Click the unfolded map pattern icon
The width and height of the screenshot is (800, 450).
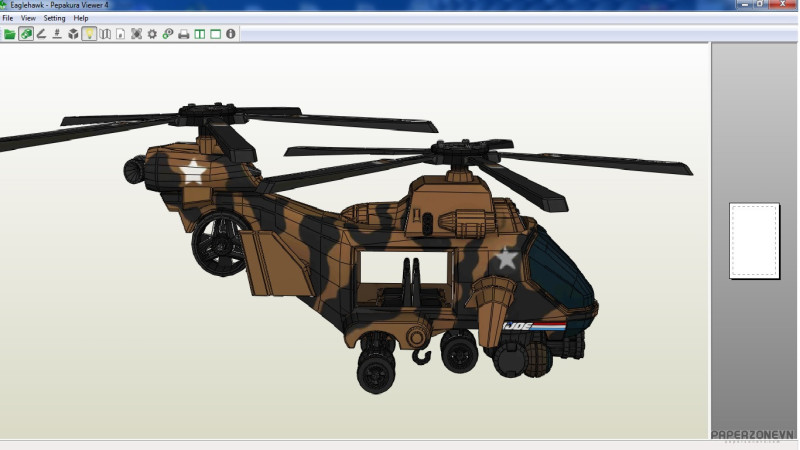pyautogui.click(x=105, y=34)
